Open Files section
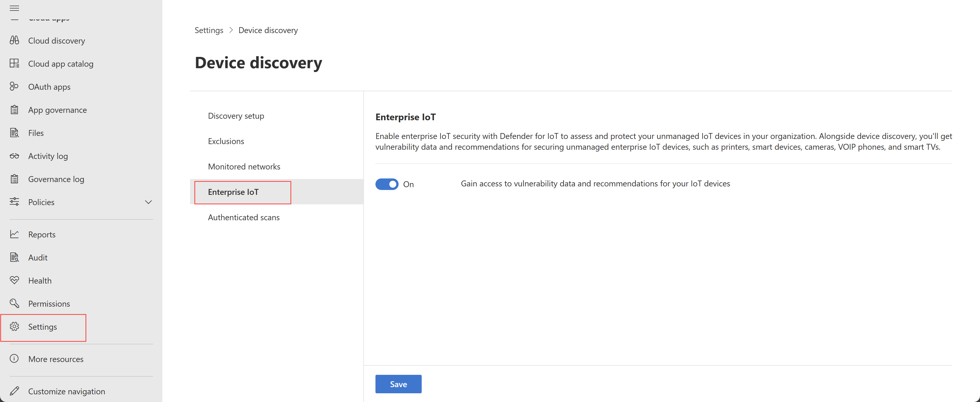The image size is (980, 402). [36, 132]
